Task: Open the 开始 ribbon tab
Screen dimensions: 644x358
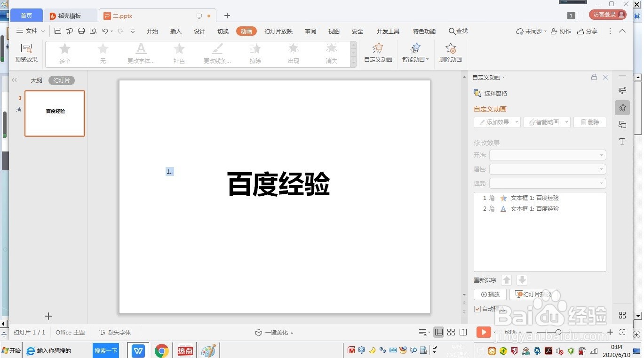Action: 152,31
